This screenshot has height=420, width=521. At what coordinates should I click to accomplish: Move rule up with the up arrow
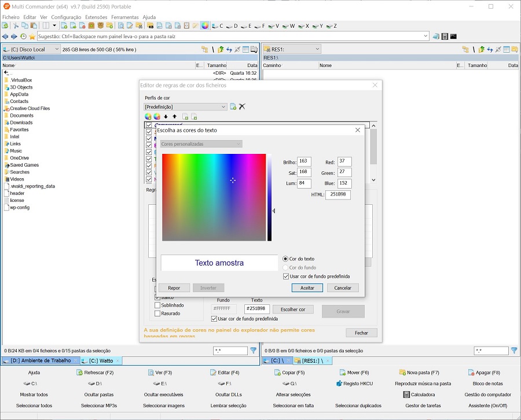pos(174,116)
